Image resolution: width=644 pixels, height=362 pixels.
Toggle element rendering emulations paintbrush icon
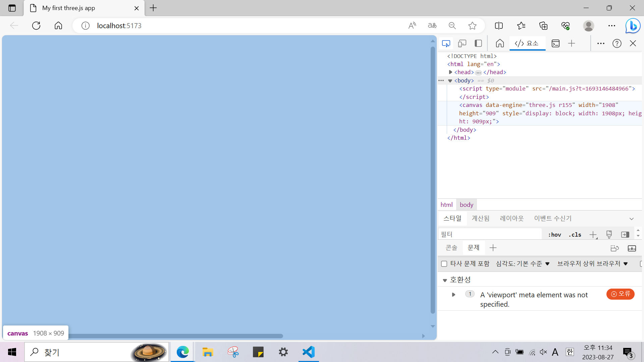click(x=609, y=235)
